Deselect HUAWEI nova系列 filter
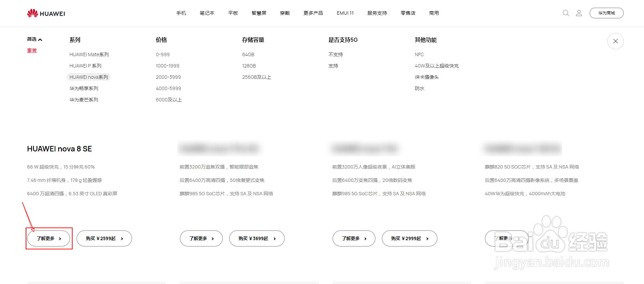The height and width of the screenshot is (284, 644). point(89,77)
